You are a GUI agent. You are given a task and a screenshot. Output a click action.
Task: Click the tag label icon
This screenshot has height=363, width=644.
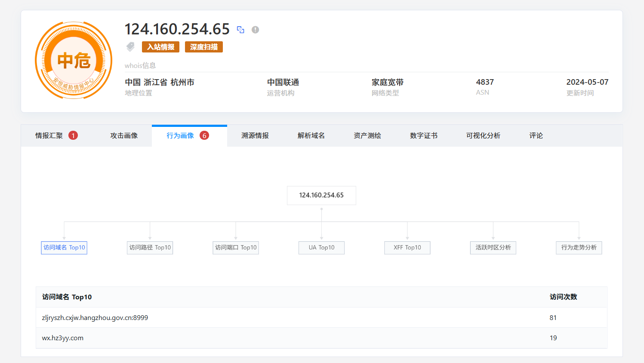(130, 46)
